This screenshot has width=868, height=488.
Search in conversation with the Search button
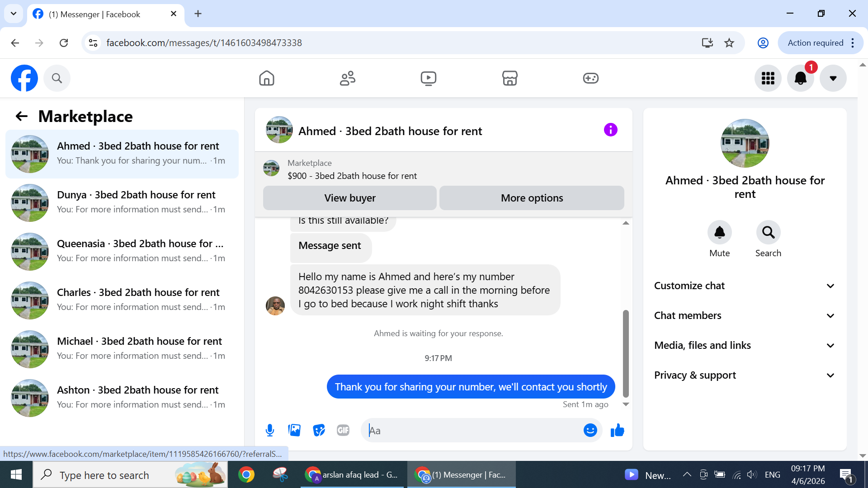click(x=768, y=232)
